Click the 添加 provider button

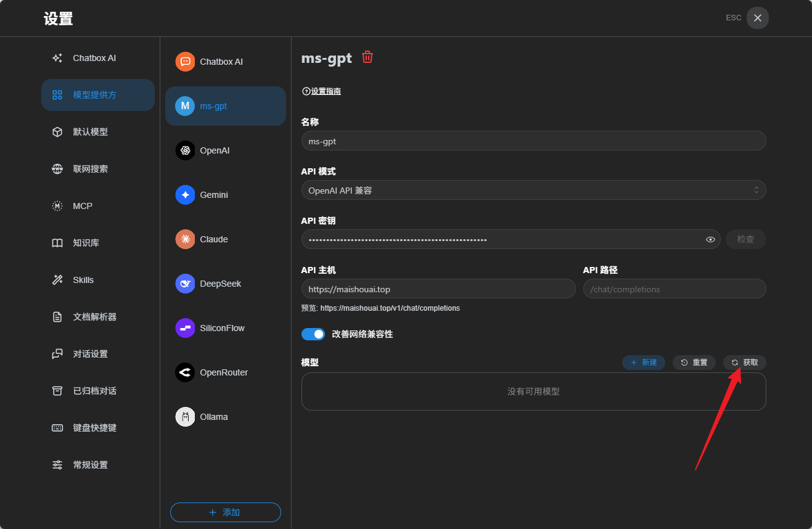[226, 512]
